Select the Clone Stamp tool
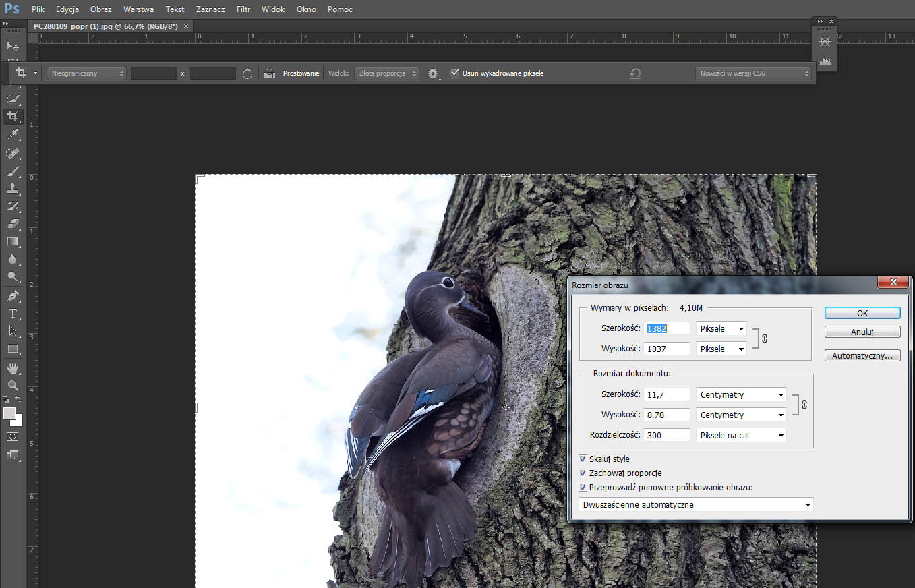 (x=12, y=189)
